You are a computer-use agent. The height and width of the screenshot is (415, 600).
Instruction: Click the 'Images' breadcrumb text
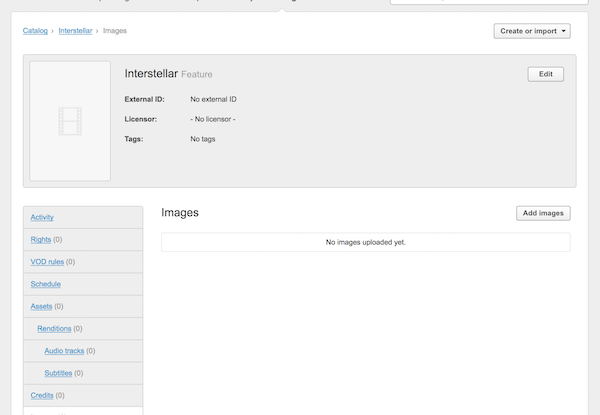tap(115, 31)
